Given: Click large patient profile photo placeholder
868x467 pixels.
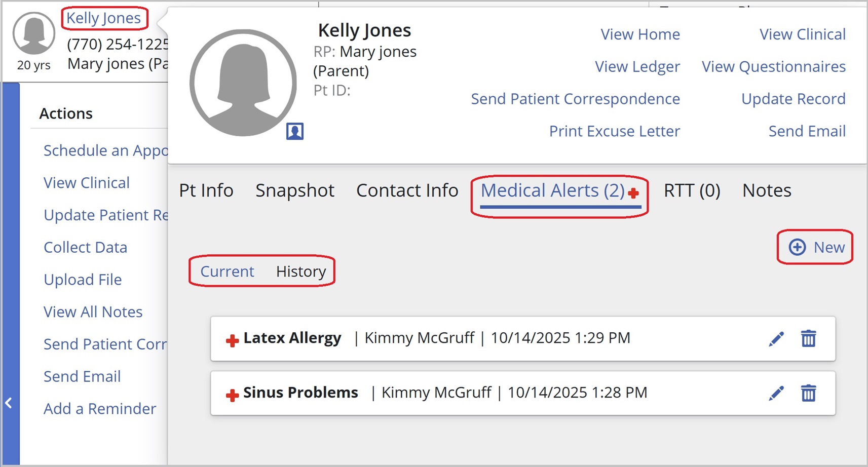Looking at the screenshot, I should 243,83.
